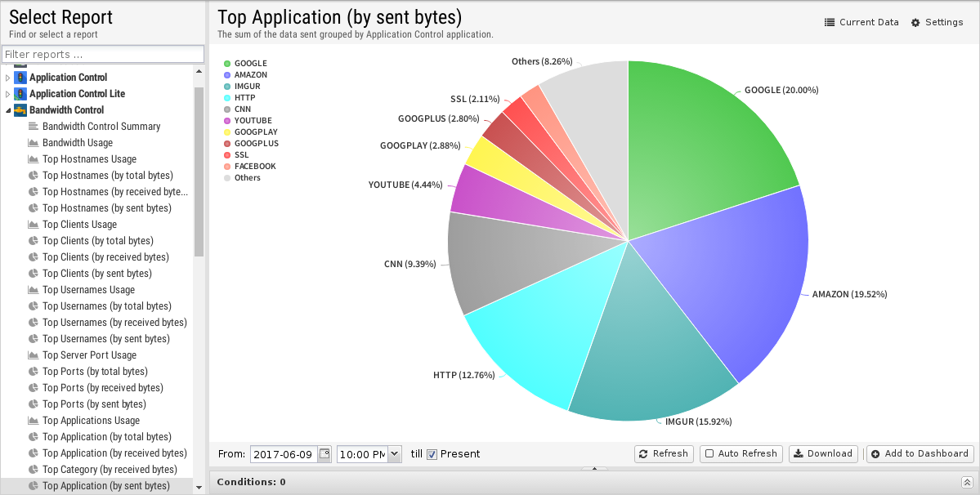Toggle AMAZON series in the legend
The image size is (980, 495).
(x=246, y=75)
